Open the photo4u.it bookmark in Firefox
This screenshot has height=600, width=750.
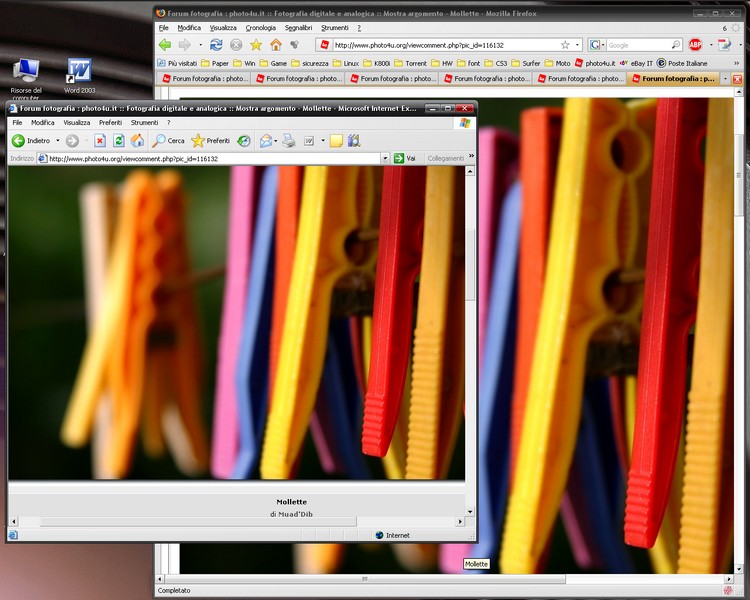coord(595,63)
